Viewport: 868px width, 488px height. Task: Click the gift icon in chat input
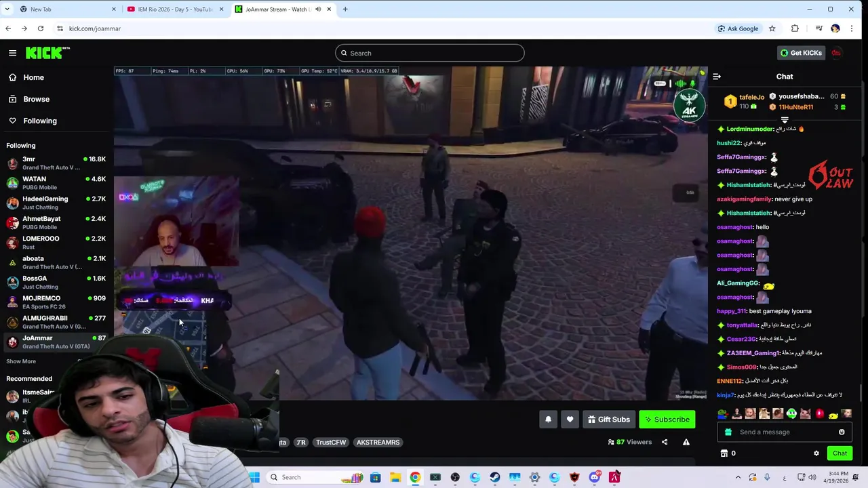click(728, 432)
